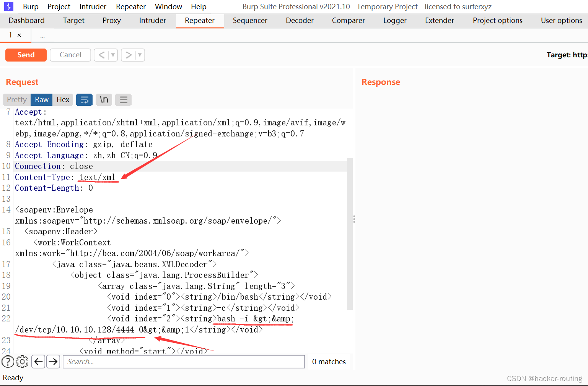The image size is (588, 386).
Task: Go forward in request history
Action: (129, 55)
